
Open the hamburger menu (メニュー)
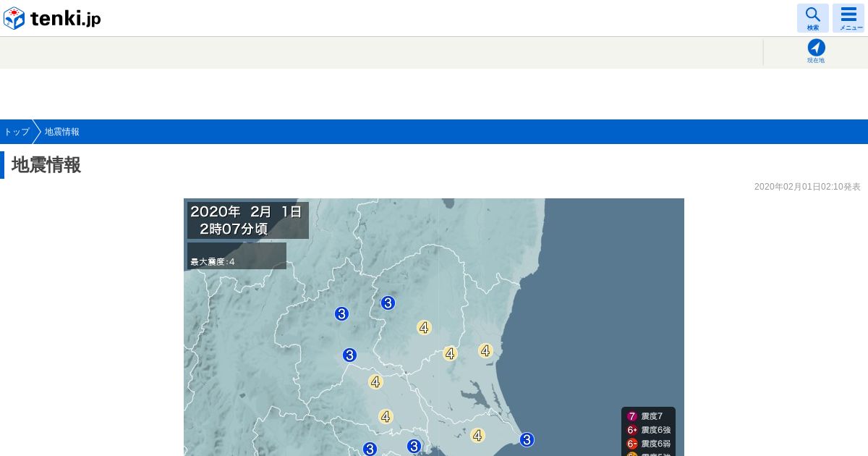[x=848, y=18]
